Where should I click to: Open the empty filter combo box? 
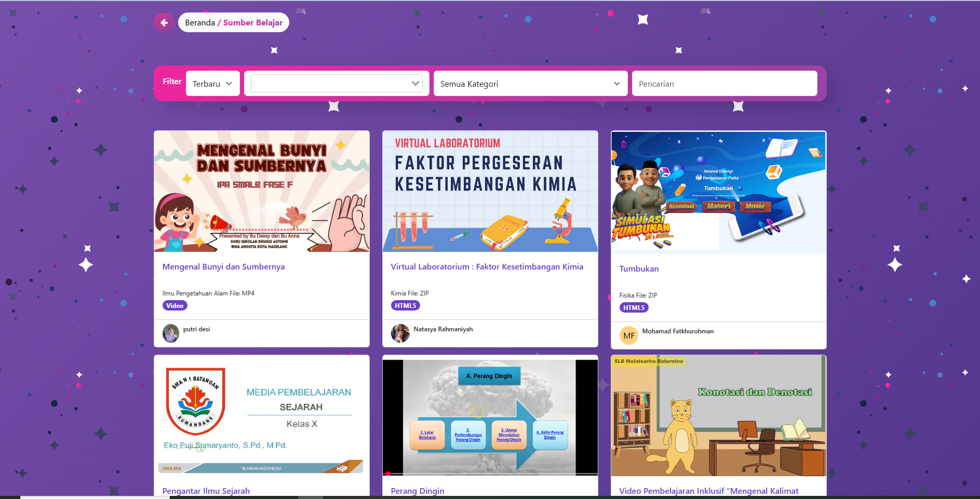[x=337, y=84]
